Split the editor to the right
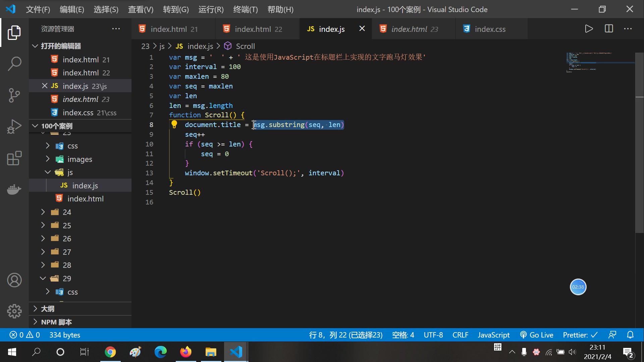The image size is (644, 362). (609, 29)
